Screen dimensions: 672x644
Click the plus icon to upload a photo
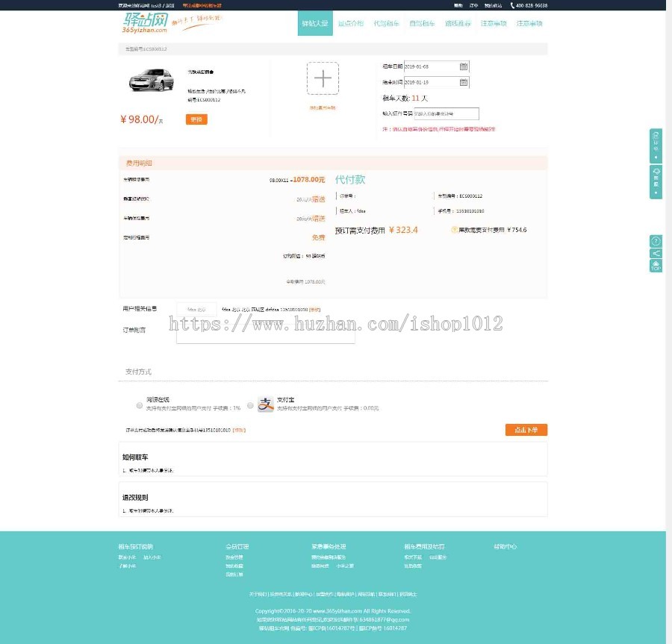(x=323, y=78)
